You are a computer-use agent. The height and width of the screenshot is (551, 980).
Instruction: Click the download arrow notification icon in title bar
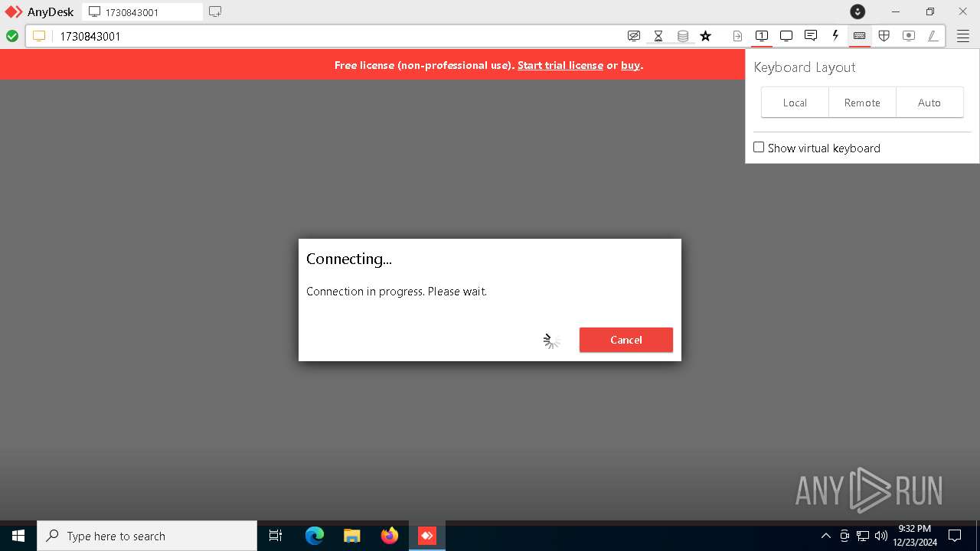click(857, 11)
